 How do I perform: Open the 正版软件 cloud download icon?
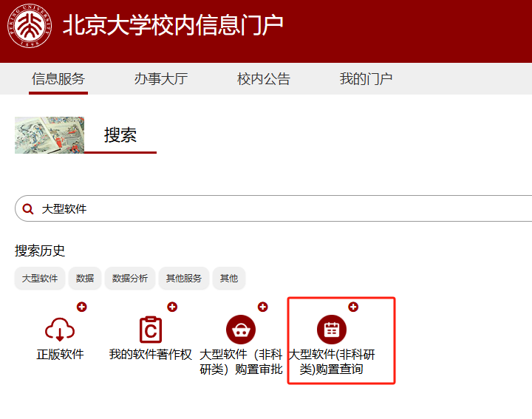tap(60, 330)
